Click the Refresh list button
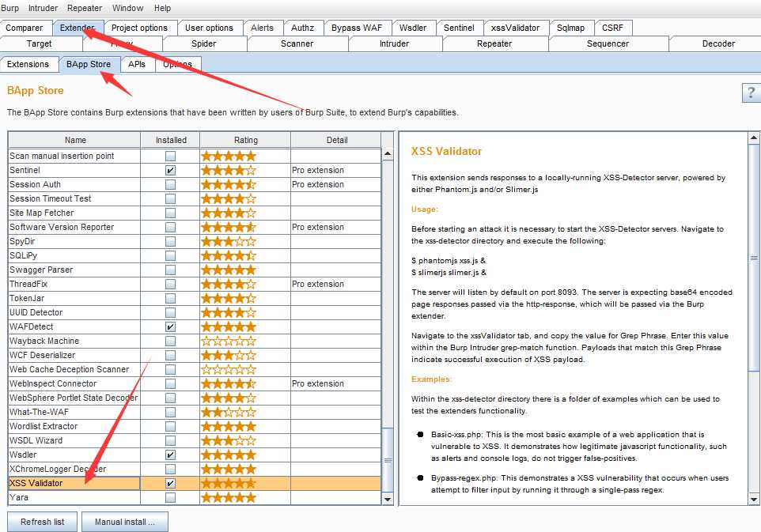The width and height of the screenshot is (761, 532). (43, 522)
